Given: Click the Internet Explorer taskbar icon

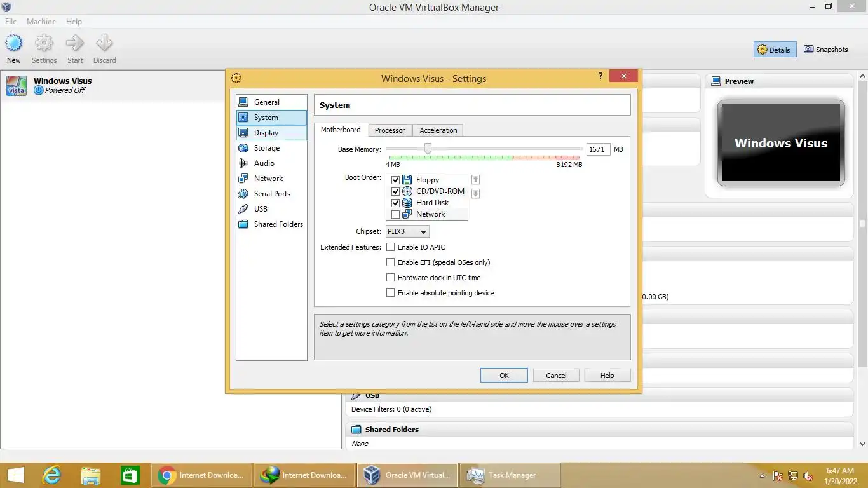Looking at the screenshot, I should click(x=51, y=475).
